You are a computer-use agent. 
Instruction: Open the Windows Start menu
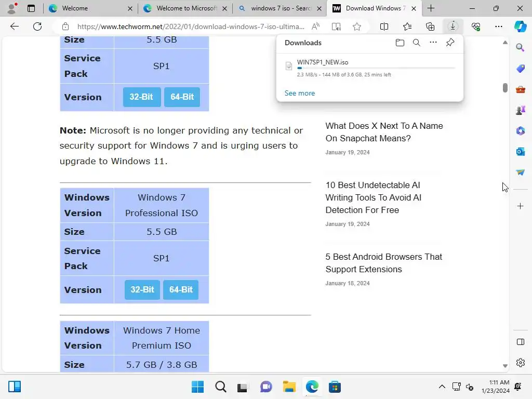click(197, 387)
